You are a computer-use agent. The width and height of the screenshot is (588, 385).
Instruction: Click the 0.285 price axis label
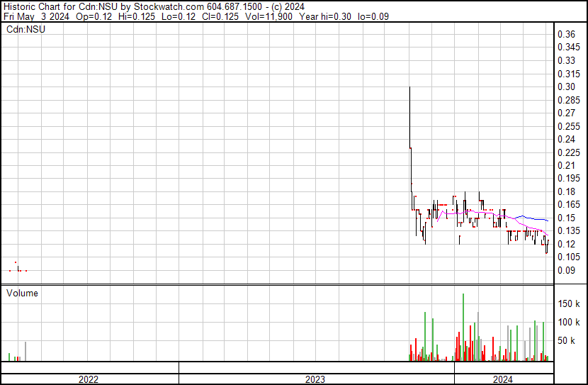pos(569,100)
